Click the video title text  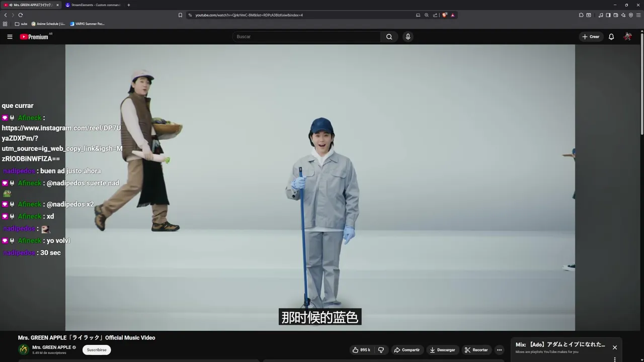click(x=87, y=338)
